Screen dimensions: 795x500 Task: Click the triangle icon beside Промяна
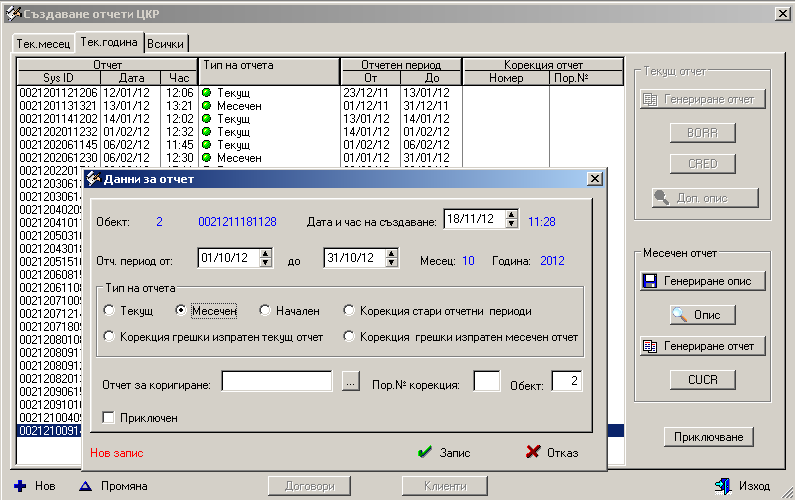click(x=85, y=486)
